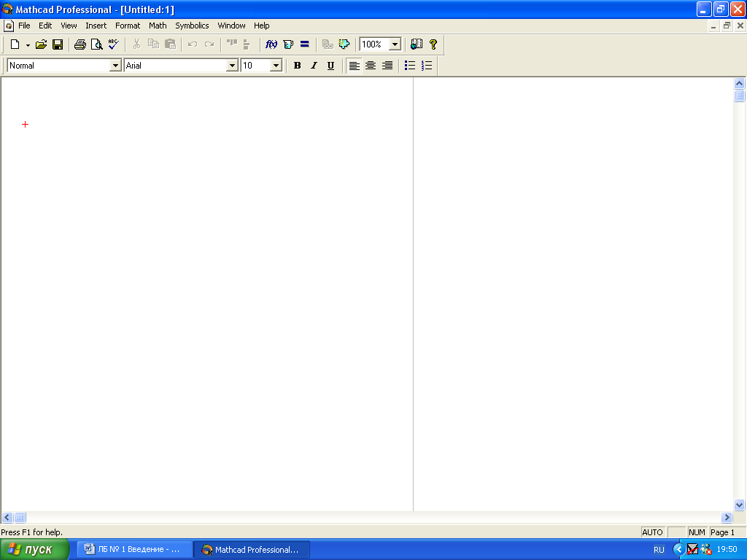Screen dimensions: 747x560
Task: Click the Insert Hyperlink icon
Action: point(328,44)
